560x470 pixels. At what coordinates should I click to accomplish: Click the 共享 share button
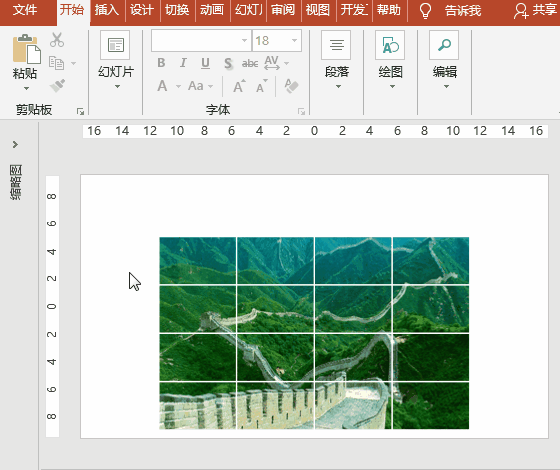[x=535, y=10]
